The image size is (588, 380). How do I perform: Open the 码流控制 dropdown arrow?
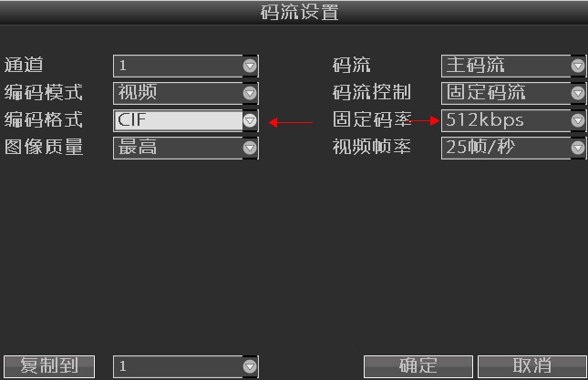pos(578,93)
